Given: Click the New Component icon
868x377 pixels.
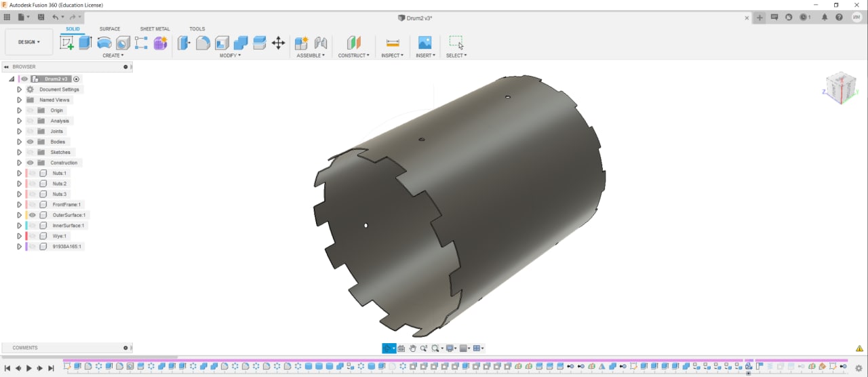Looking at the screenshot, I should [302, 43].
